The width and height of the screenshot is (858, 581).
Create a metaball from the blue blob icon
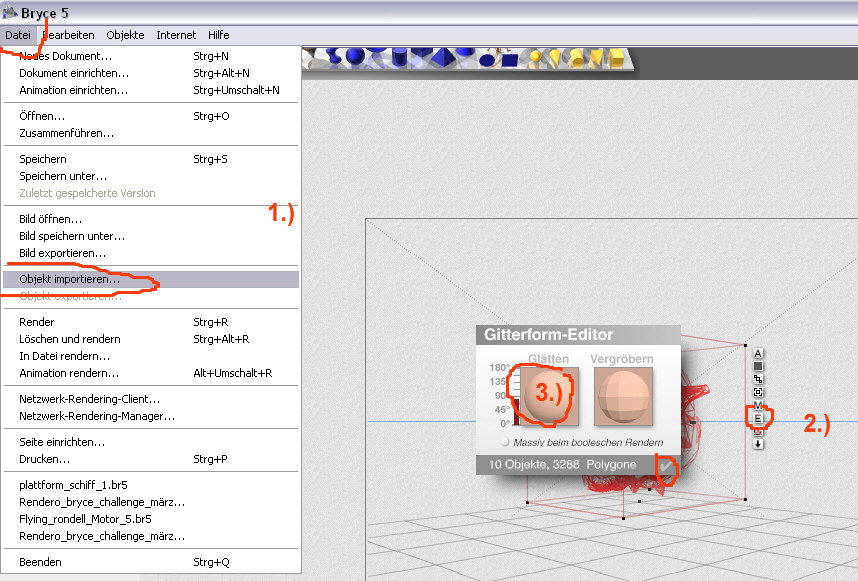click(x=333, y=55)
